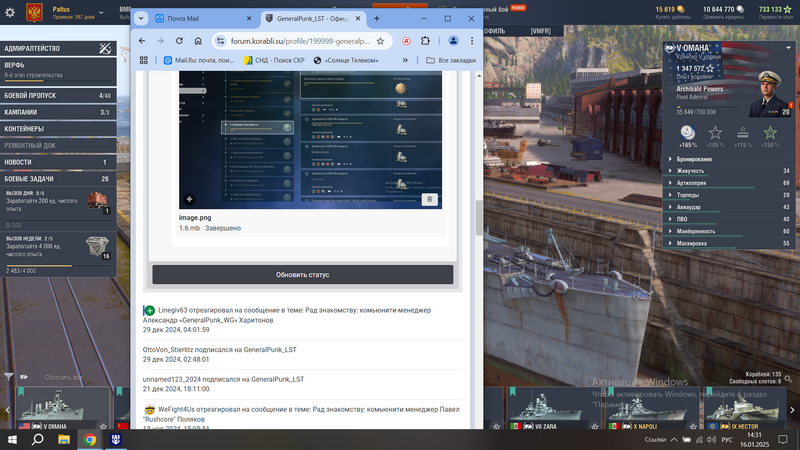
Task: Click the browser page vertical scrollbar
Action: click(479, 218)
